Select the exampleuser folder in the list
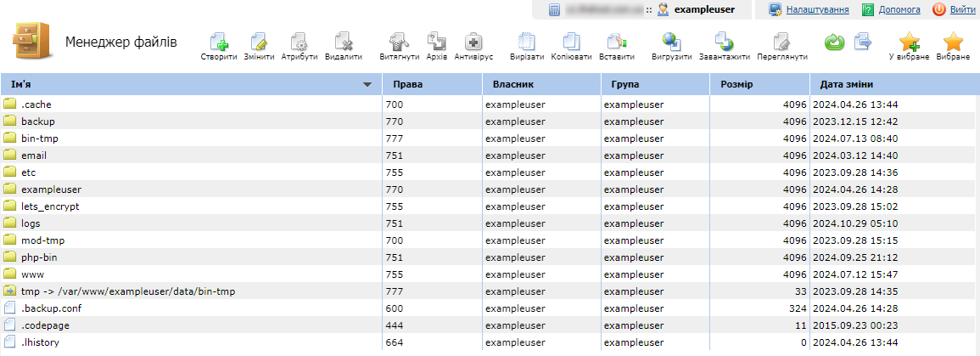 pyautogui.click(x=51, y=189)
